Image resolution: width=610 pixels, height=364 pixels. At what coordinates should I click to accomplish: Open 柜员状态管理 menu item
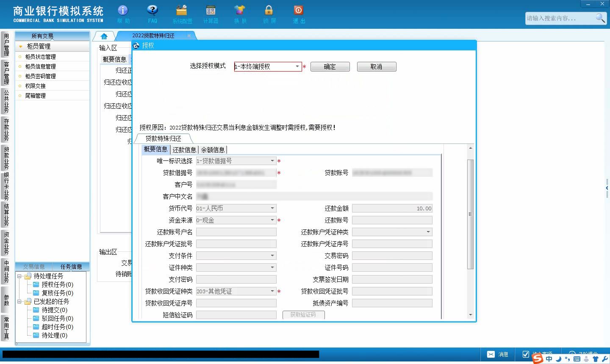pos(40,57)
